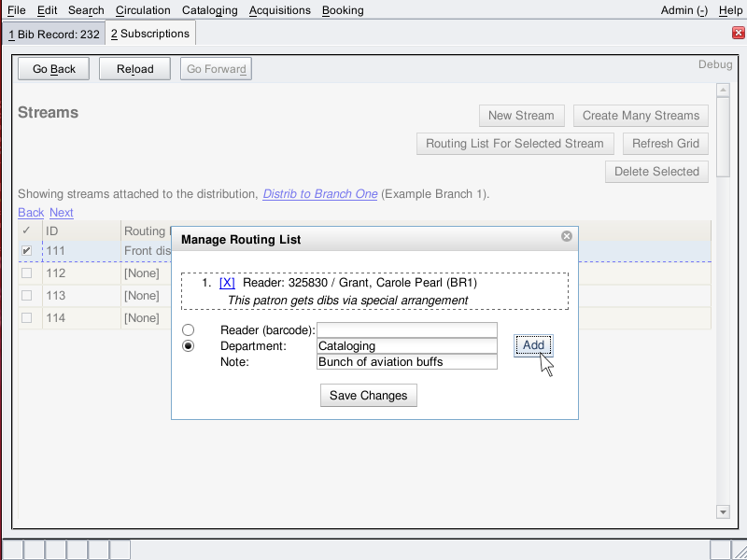The height and width of the screenshot is (560, 747).
Task: Select the Reader (barcode) radio button
Action: (189, 330)
